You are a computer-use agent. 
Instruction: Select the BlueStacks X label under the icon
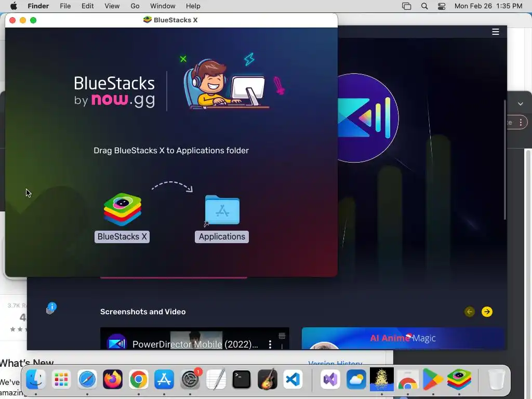122,236
